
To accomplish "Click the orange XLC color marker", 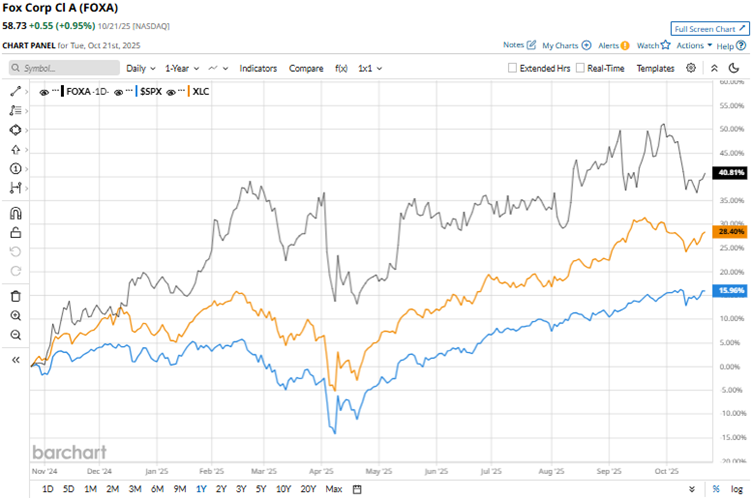I will [x=189, y=91].
